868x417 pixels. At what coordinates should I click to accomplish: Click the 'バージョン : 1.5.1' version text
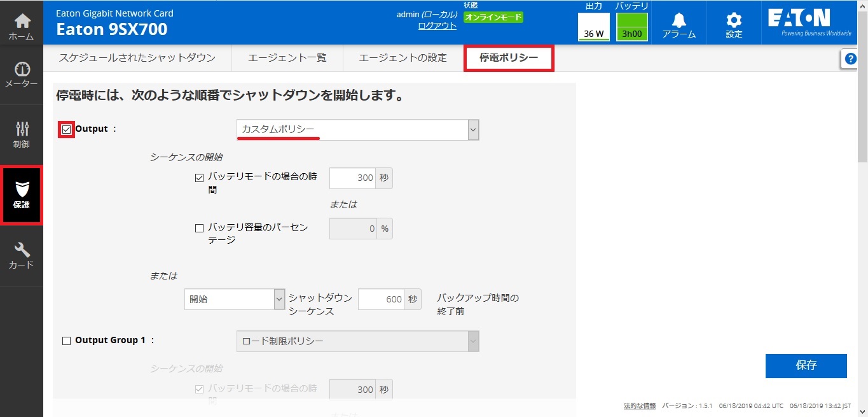tap(687, 406)
